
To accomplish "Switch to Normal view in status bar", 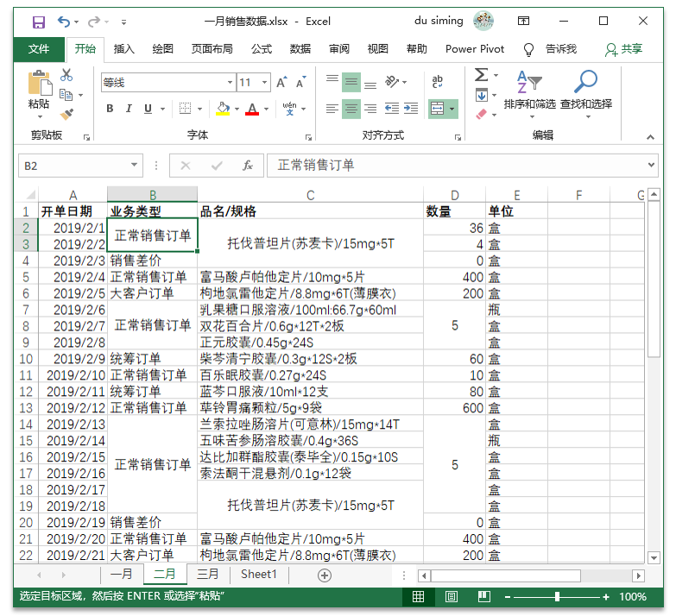I will pos(418,597).
